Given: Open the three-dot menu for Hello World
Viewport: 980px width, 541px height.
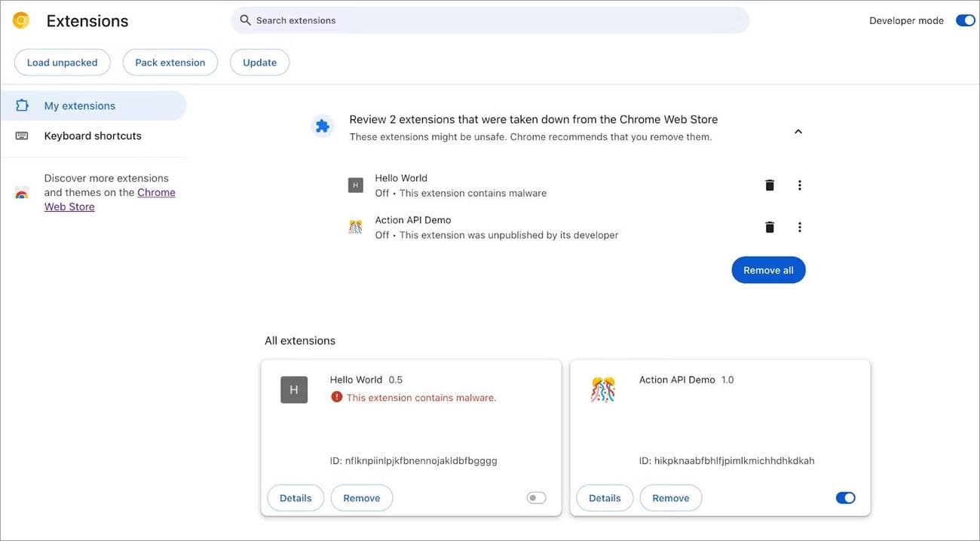Looking at the screenshot, I should point(796,183).
